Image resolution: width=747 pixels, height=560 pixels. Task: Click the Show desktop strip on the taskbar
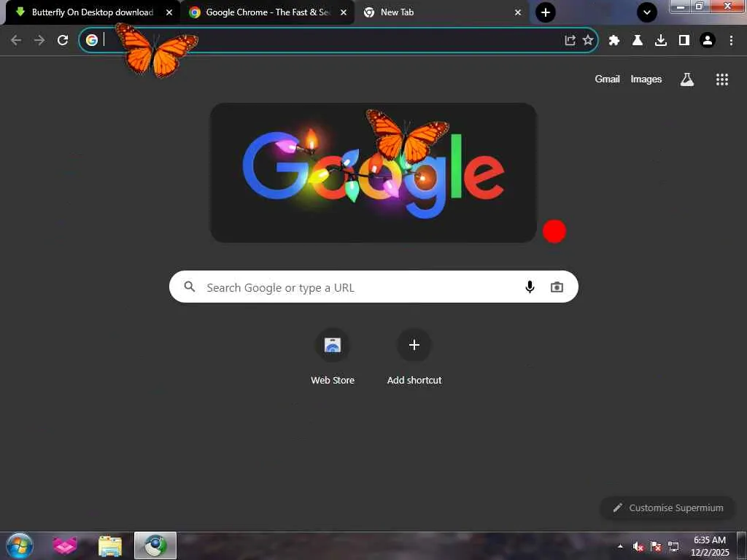tap(742, 545)
